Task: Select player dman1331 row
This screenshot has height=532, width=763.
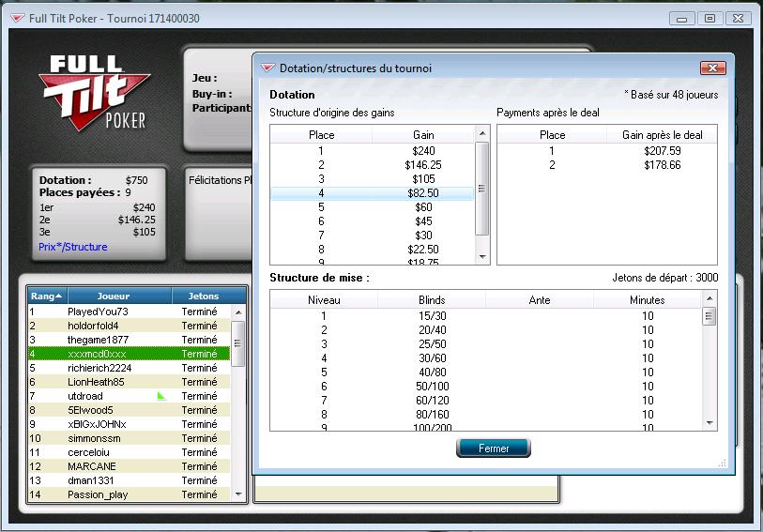Action: click(129, 481)
